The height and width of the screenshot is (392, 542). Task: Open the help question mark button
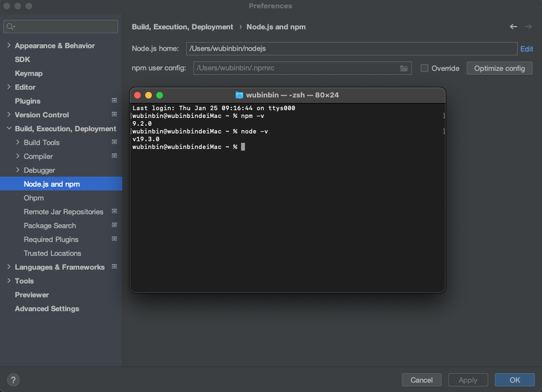(x=13, y=380)
